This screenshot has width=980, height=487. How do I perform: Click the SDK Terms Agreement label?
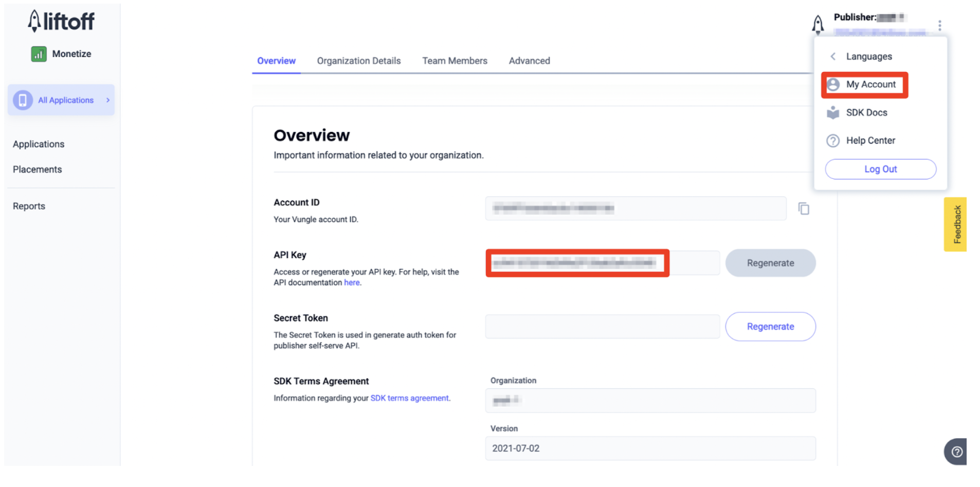[321, 381]
